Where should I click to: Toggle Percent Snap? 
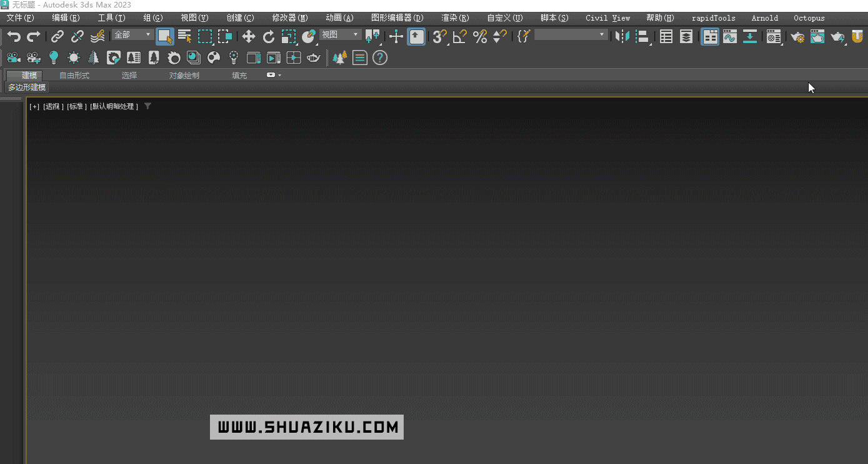[480, 37]
